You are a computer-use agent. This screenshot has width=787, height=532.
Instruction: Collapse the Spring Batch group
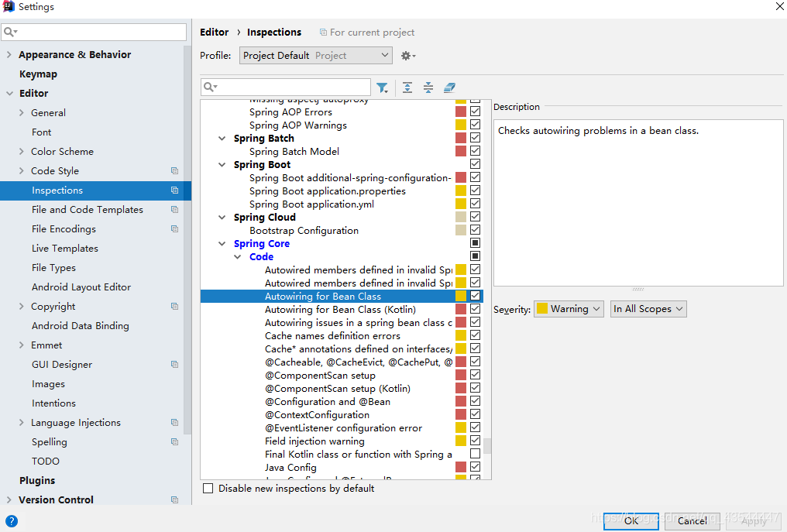click(222, 139)
